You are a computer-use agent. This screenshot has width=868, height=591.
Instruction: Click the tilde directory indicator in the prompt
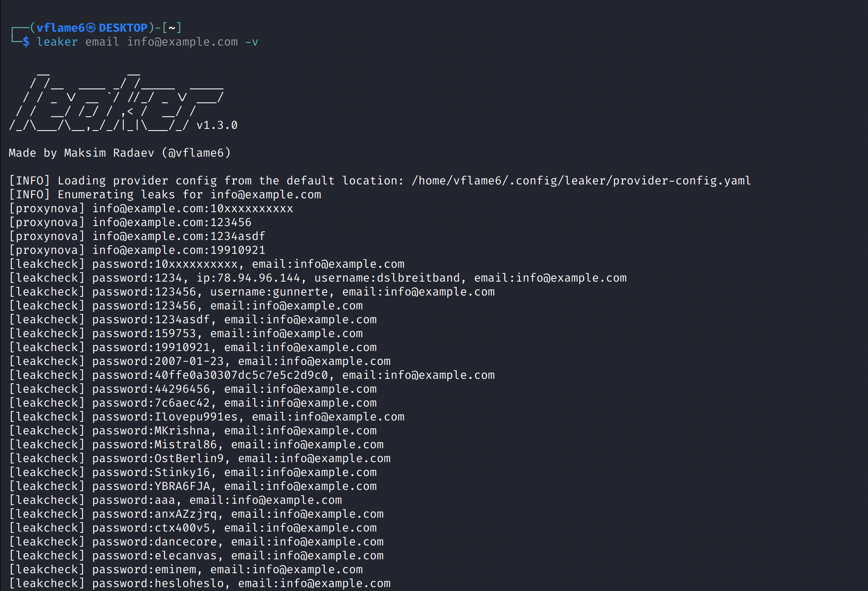click(172, 28)
